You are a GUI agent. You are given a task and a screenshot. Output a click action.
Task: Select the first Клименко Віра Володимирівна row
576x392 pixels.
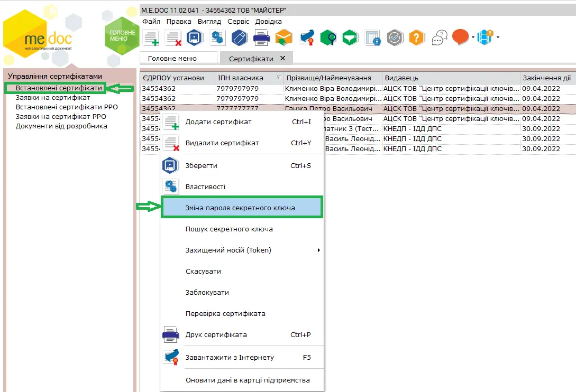(x=358, y=88)
